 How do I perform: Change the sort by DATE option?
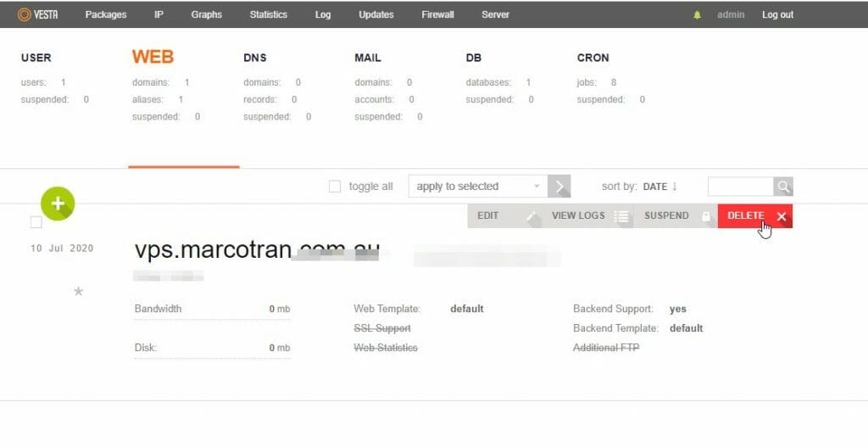click(x=655, y=187)
